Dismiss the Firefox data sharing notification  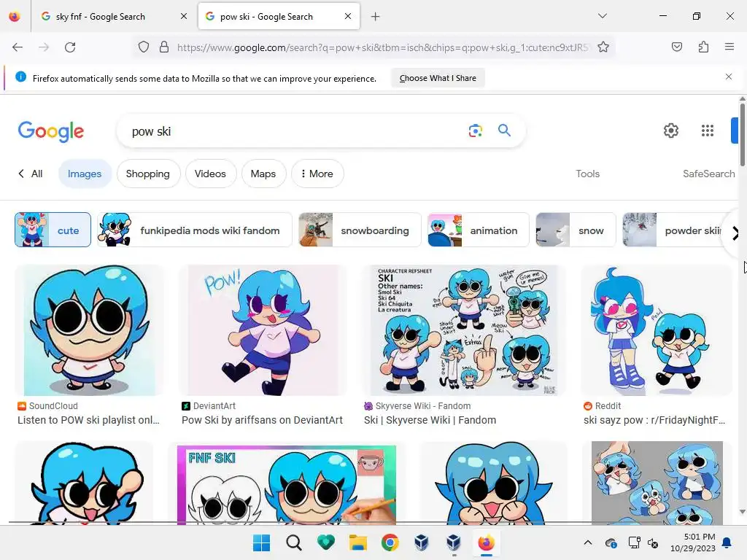pos(729,77)
